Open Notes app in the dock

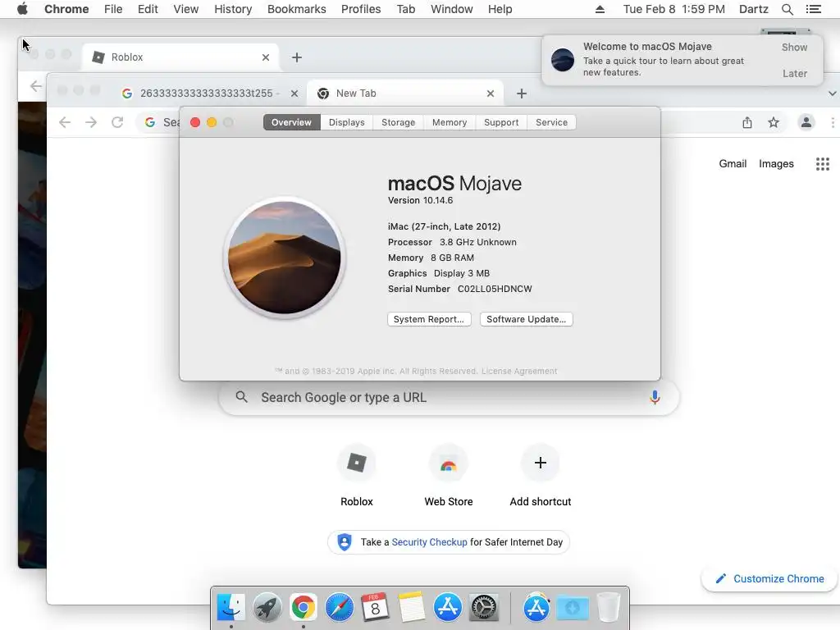(412, 608)
